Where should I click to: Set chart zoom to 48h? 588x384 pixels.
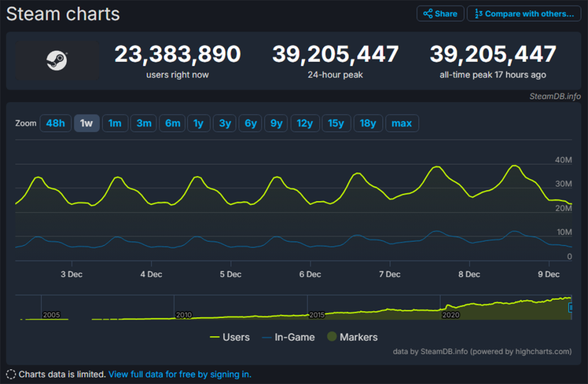pos(55,123)
